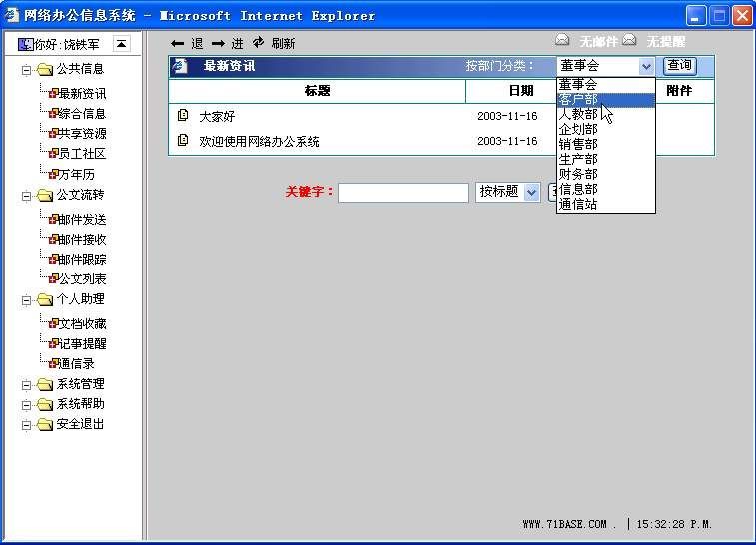756x545 pixels.
Task: Collapse the 公共信息 folder tree node
Action: pos(27,70)
